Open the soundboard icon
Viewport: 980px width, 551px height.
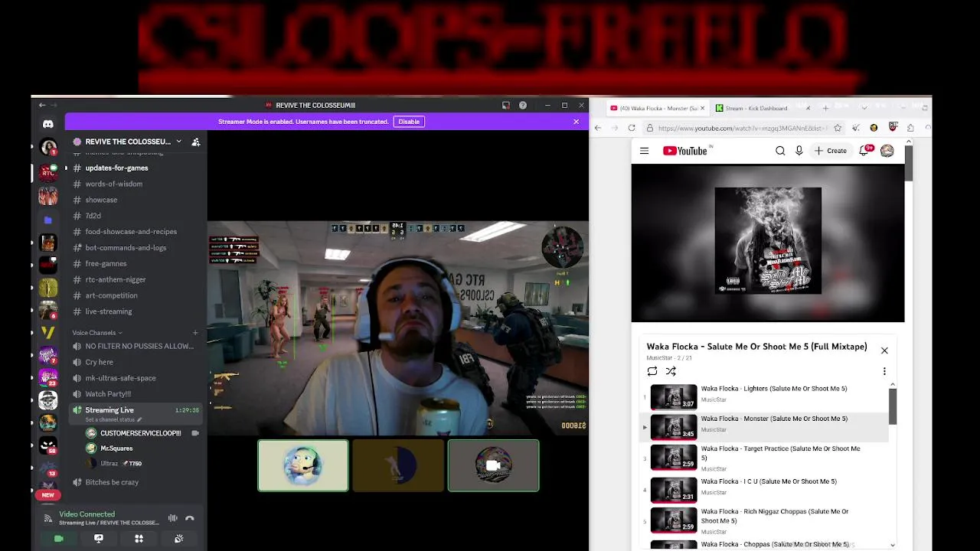pyautogui.click(x=178, y=539)
